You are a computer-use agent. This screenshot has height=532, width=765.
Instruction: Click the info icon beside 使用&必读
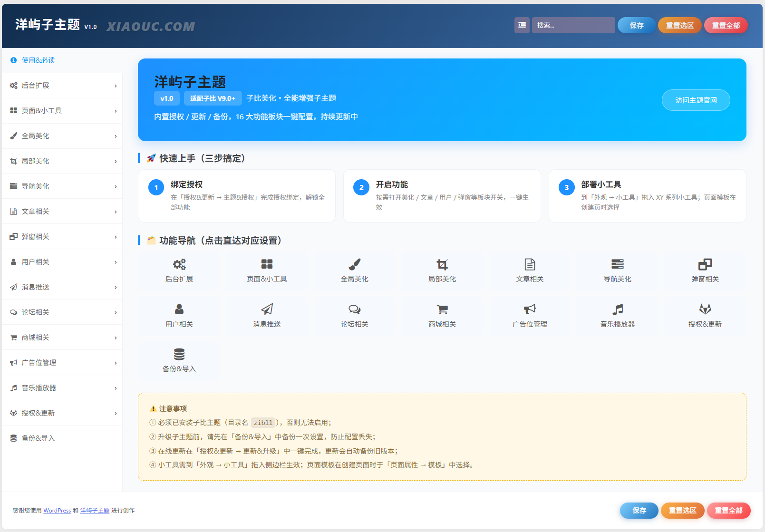14,60
